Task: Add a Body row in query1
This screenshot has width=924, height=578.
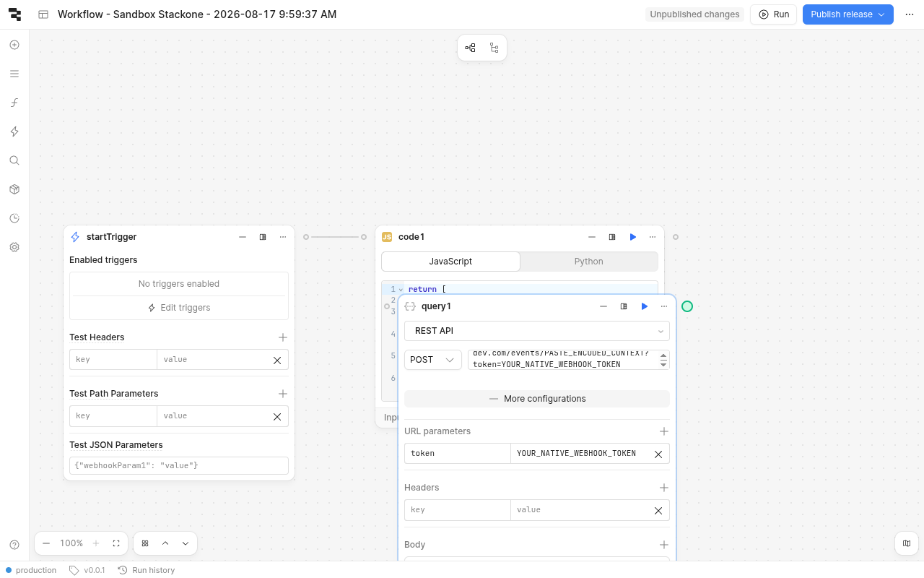Action: point(664,545)
